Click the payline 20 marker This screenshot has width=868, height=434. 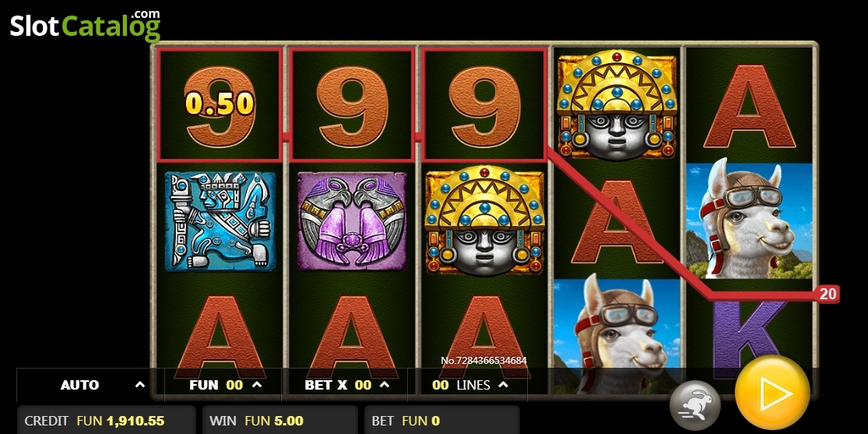point(828,294)
